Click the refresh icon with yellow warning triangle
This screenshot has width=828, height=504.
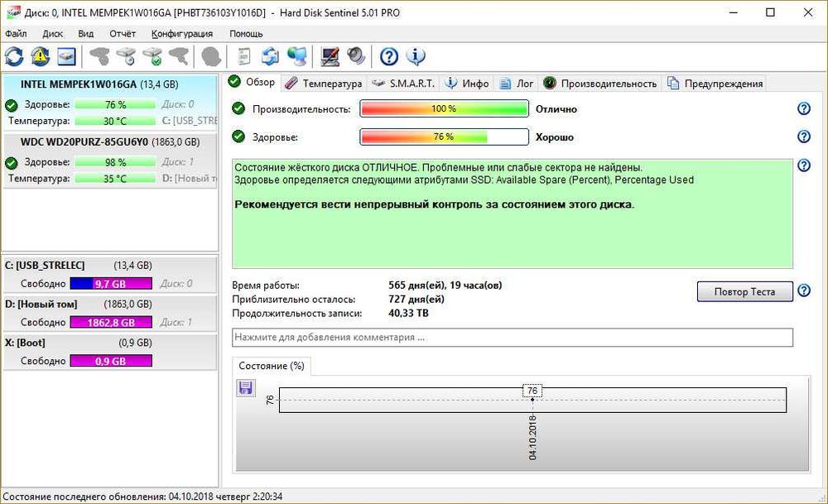(41, 56)
